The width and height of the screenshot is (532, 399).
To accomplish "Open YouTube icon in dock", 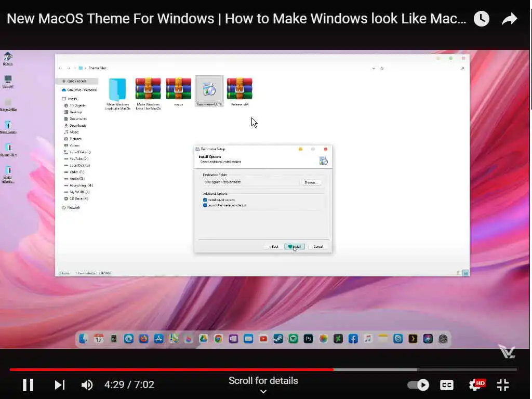I will click(x=263, y=339).
